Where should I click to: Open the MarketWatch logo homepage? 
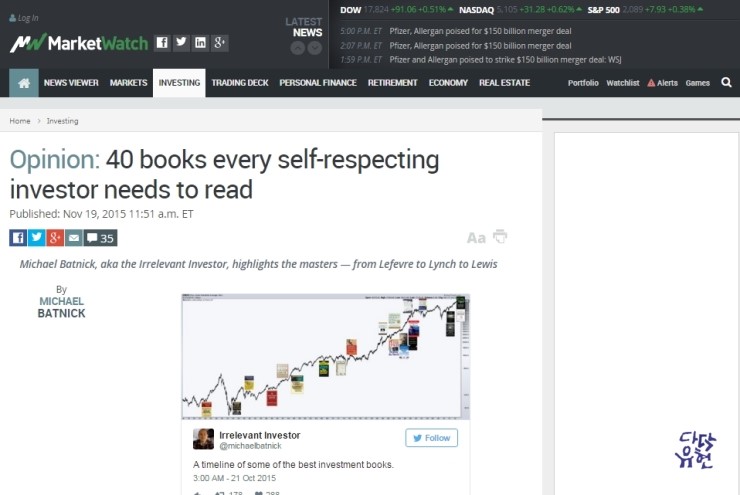point(79,43)
